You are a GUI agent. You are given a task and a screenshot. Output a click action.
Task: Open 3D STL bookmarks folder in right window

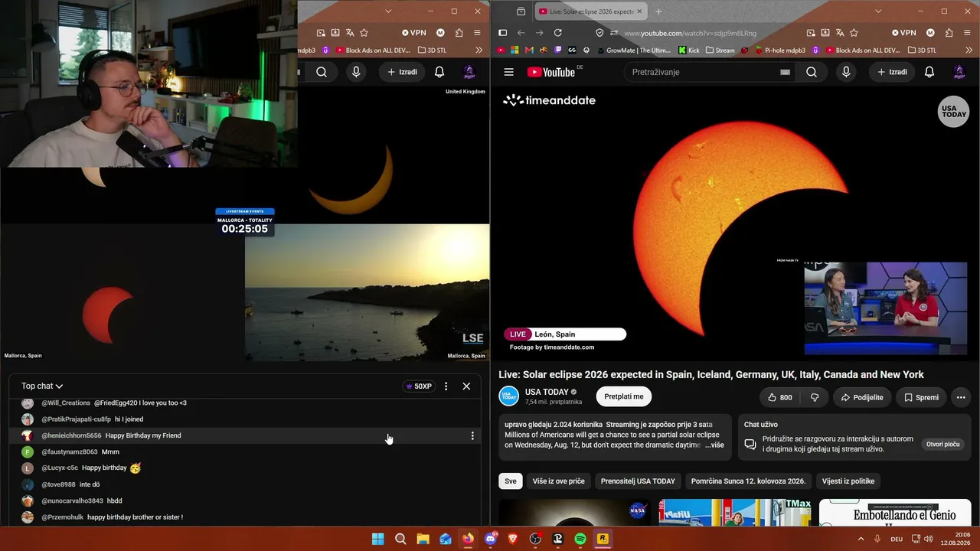click(x=922, y=51)
